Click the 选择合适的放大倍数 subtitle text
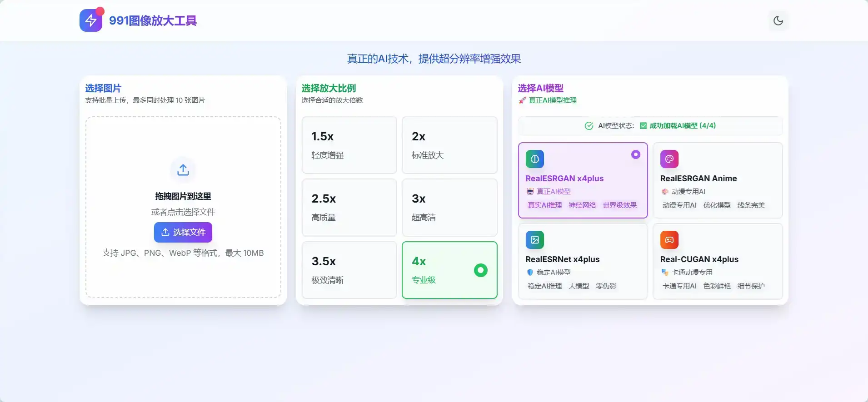This screenshot has width=868, height=402. pos(332,100)
